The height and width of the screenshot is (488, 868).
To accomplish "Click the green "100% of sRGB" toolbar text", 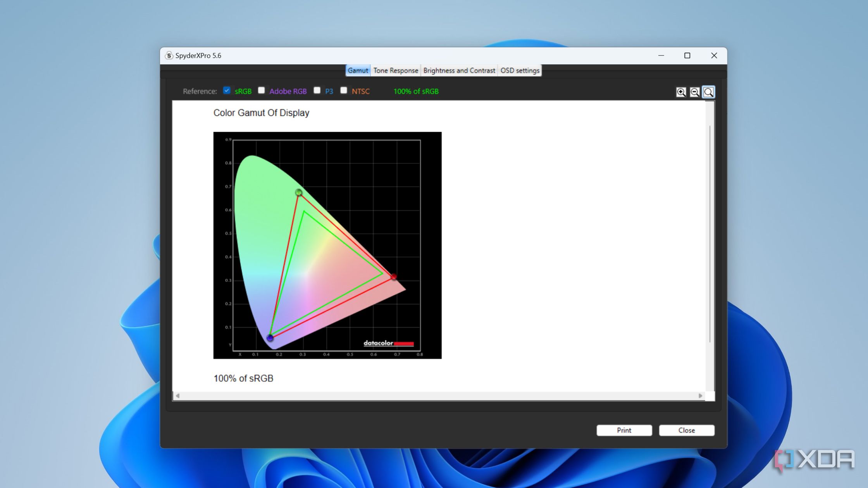I will click(x=416, y=91).
